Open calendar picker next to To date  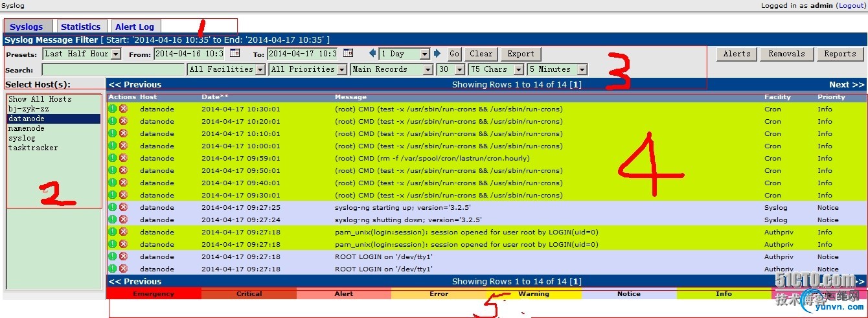coord(348,53)
